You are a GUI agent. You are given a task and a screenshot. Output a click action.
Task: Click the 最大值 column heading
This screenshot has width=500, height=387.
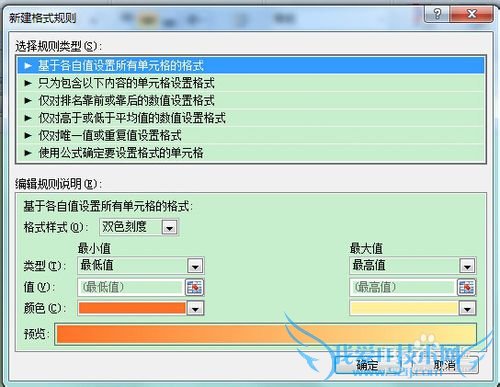tap(366, 248)
